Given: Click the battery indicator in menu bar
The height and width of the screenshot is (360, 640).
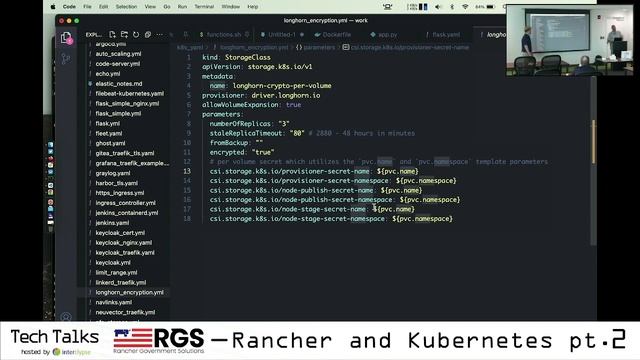Looking at the screenshot, I should pos(485,7).
